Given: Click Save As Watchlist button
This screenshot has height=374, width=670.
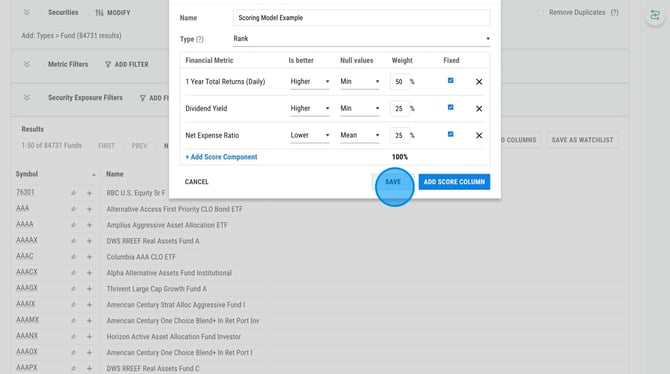Looking at the screenshot, I should tap(582, 140).
